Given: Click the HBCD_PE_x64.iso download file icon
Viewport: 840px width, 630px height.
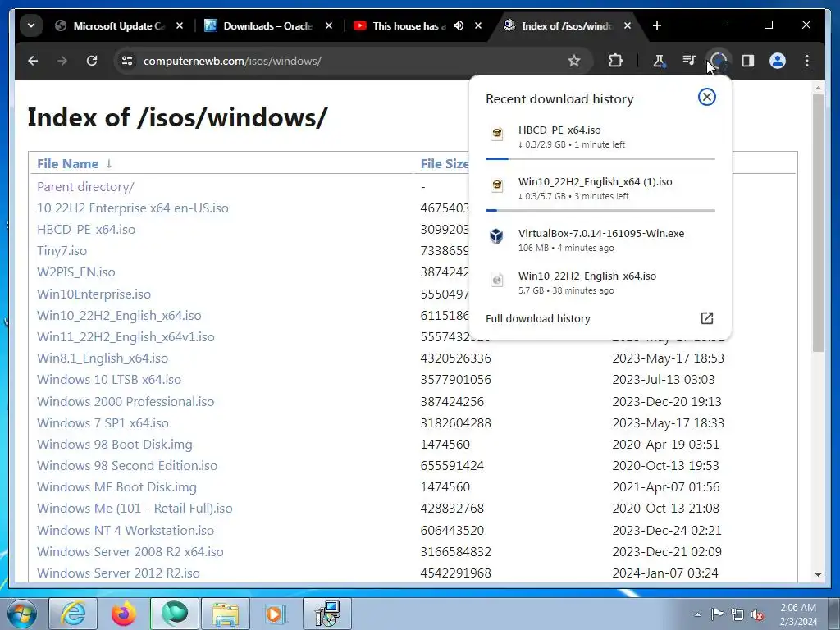Looking at the screenshot, I should click(x=497, y=134).
